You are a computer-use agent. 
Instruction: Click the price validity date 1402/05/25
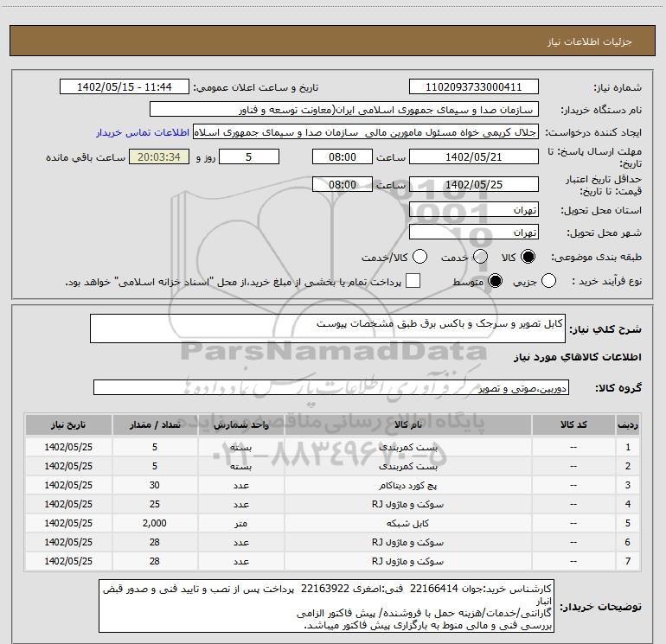(474, 184)
